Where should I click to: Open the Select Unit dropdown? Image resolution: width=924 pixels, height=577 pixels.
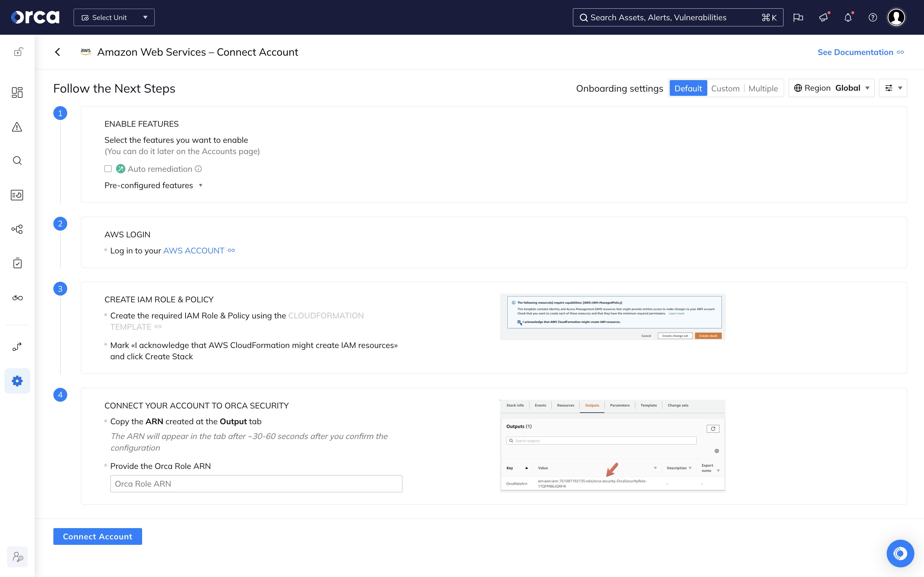tap(114, 18)
